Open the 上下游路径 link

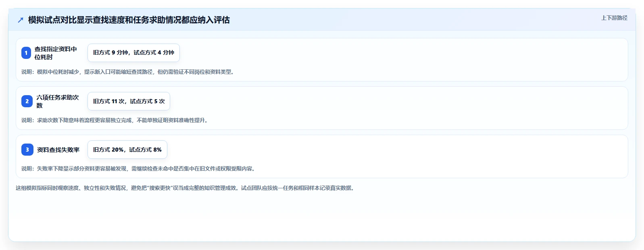614,18
